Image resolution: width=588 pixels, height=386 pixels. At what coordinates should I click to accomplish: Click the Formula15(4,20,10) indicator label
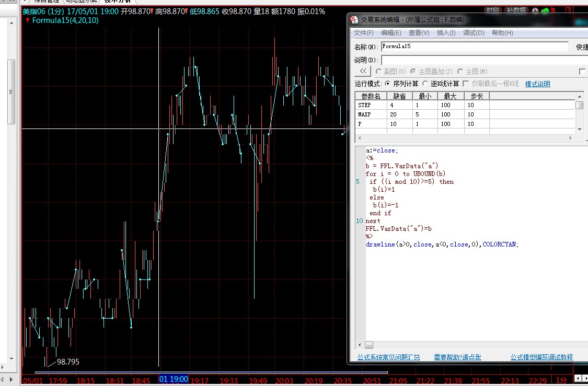pos(65,20)
